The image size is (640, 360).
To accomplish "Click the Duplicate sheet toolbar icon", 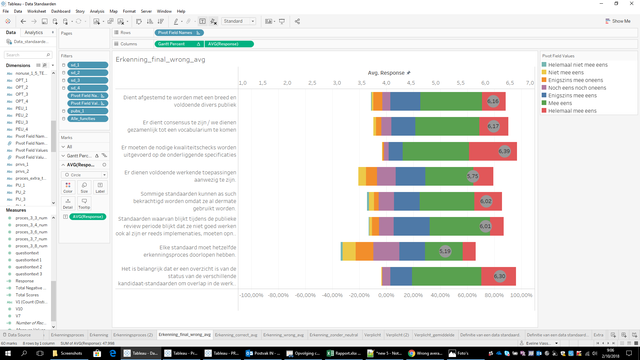I will pos(110,21).
